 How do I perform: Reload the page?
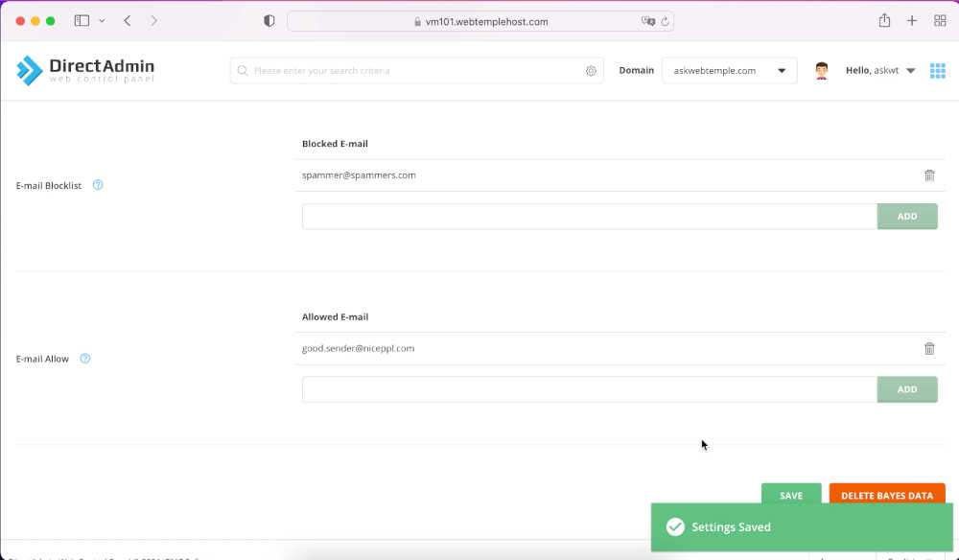coord(665,21)
